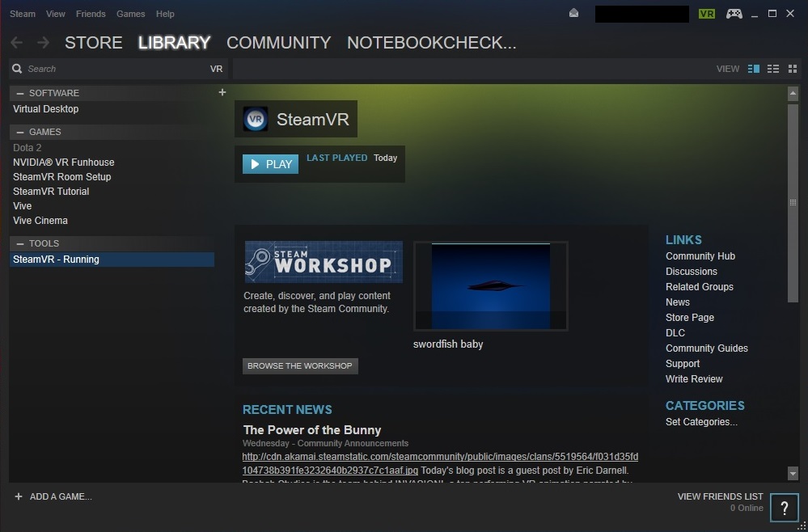The image size is (808, 532).
Task: Open the Friends menu
Action: [91, 14]
